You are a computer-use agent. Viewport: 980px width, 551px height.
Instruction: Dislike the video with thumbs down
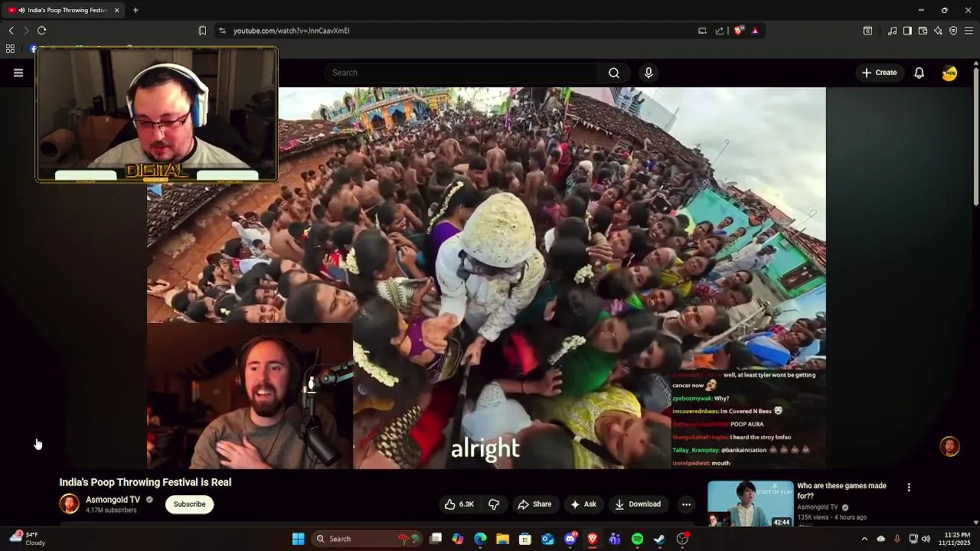(494, 504)
